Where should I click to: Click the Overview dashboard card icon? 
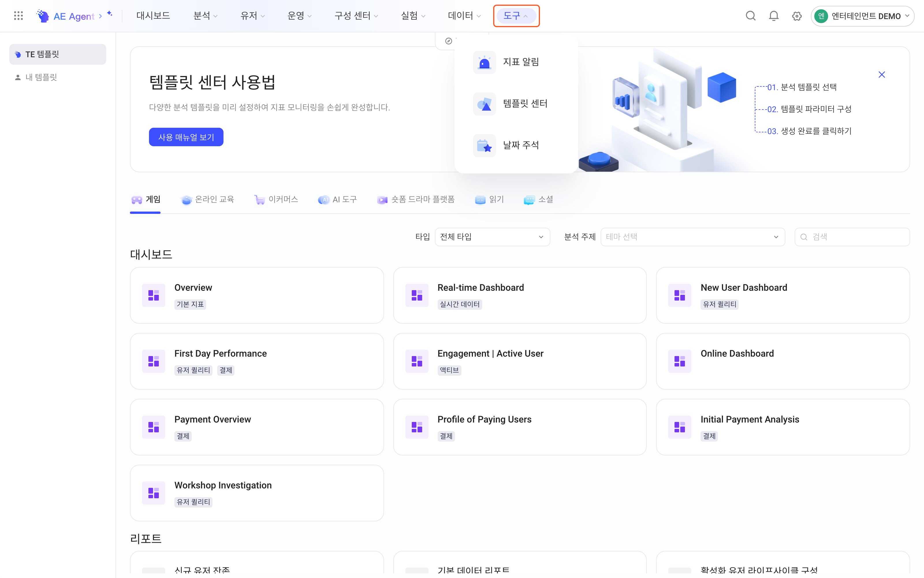point(154,295)
